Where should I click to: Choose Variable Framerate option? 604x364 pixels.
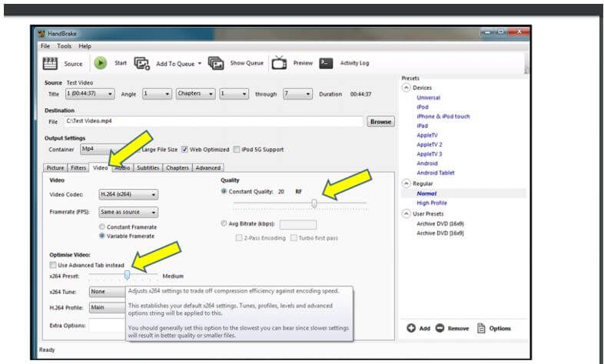tap(102, 236)
